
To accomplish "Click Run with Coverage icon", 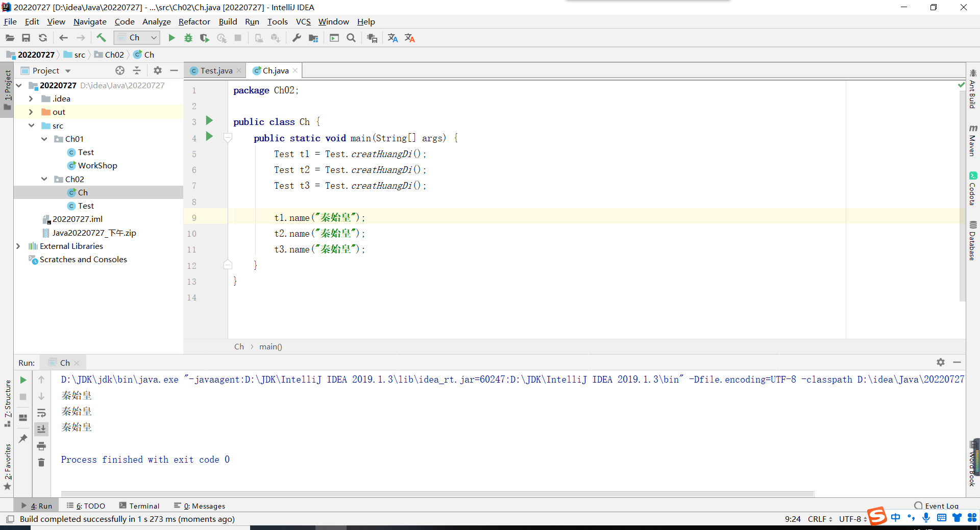I will 205,38.
